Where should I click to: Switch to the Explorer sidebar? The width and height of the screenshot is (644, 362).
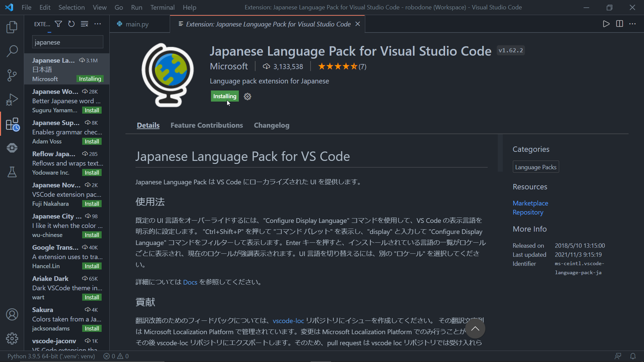click(12, 27)
